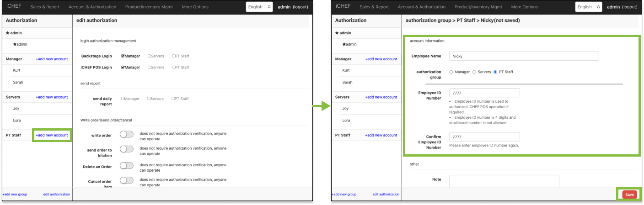Select the PT Staff authorization group radio
The height and width of the screenshot is (205, 644).
495,72
